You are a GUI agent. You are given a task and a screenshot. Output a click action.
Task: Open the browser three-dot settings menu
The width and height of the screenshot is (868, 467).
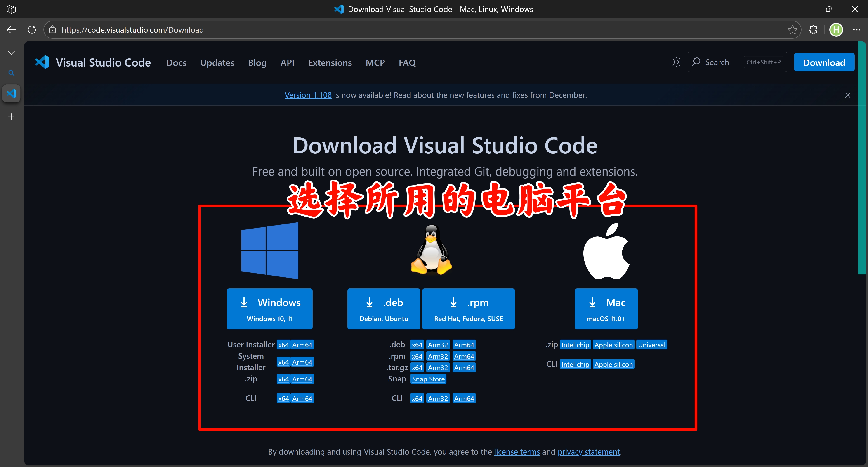click(x=857, y=30)
